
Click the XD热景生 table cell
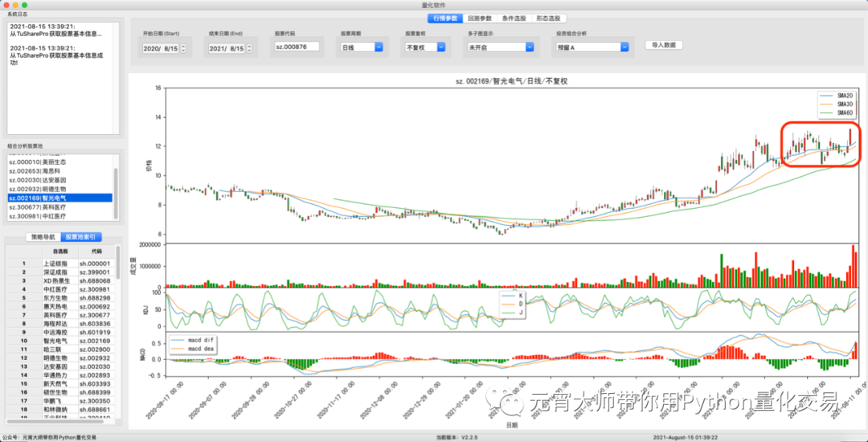coord(59,281)
